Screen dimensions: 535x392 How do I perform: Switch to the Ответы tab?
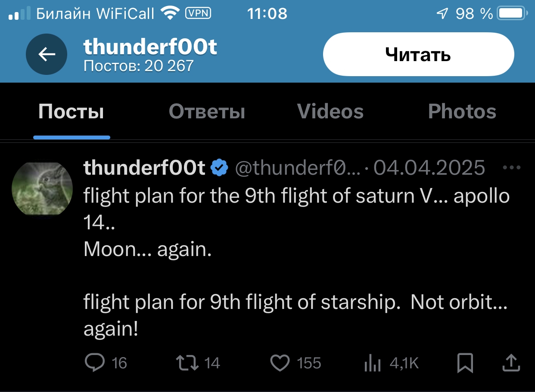pyautogui.click(x=207, y=112)
